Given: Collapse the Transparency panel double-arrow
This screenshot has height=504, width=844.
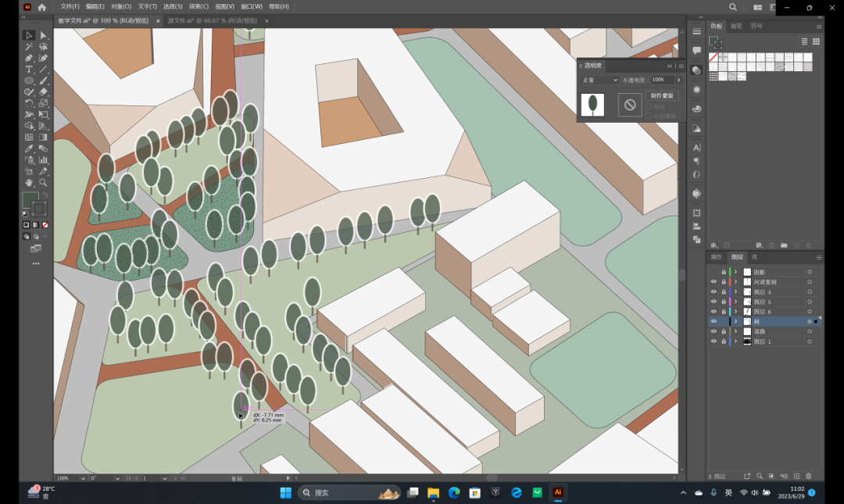Looking at the screenshot, I should tap(670, 66).
